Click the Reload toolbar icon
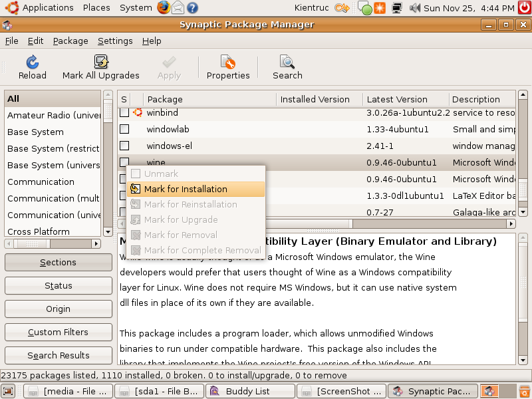This screenshot has width=532, height=399. [32, 63]
